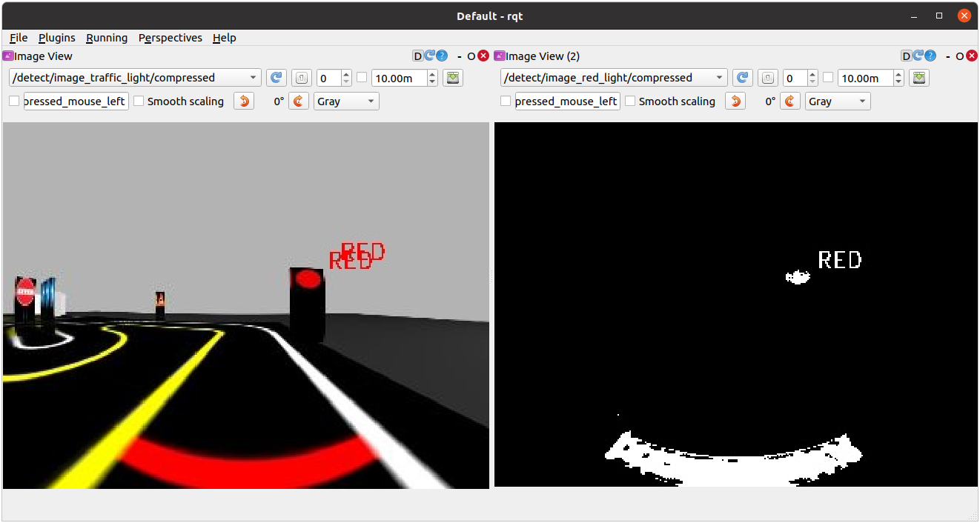Click the pressed_mouse_left topic field on right

567,101
